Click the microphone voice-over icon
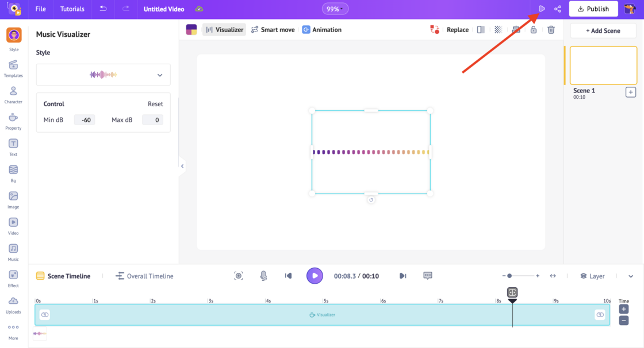Viewport: 644px width, 348px height. coord(263,276)
